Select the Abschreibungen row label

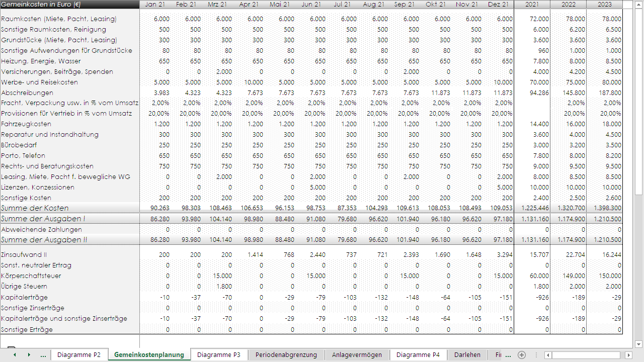27,93
